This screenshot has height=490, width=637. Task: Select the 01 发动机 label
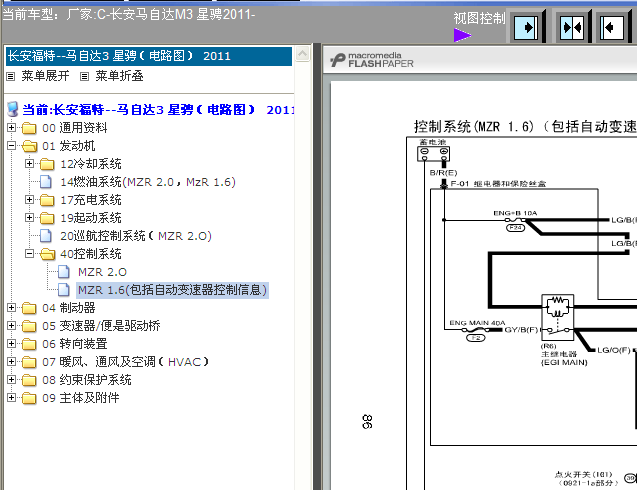click(69, 146)
